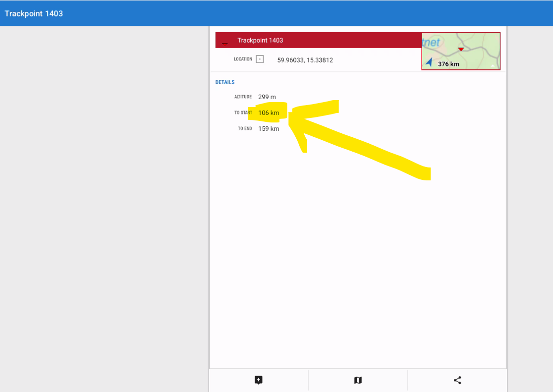
Task: Click the DETAILS section heading
Action: point(225,82)
